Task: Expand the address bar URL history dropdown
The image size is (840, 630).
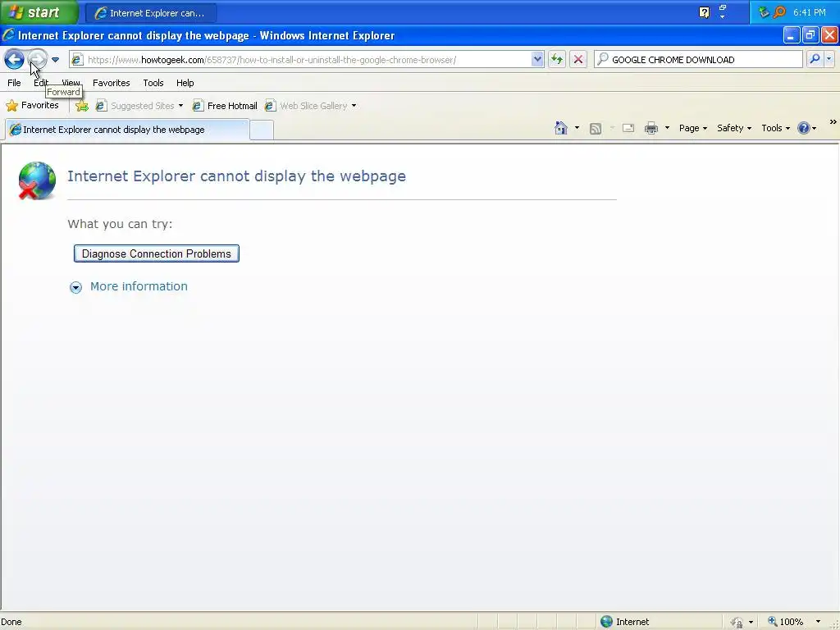Action: pyautogui.click(x=536, y=59)
